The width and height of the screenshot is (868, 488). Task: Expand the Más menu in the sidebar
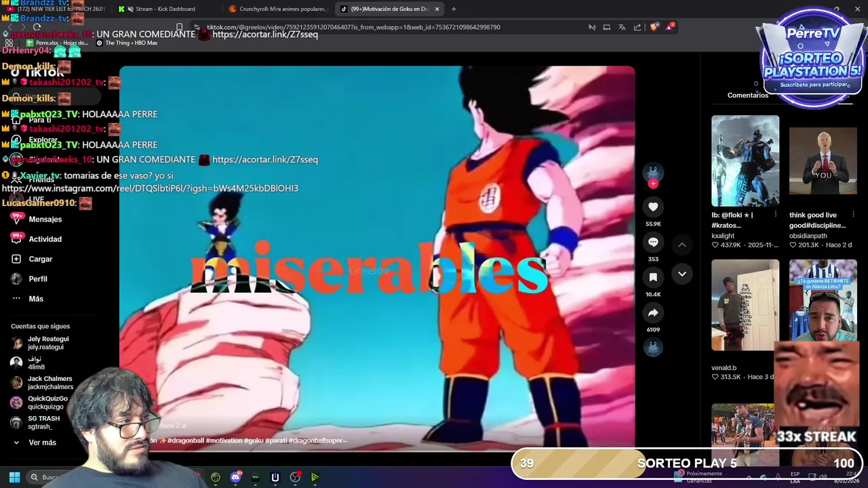[x=27, y=298]
